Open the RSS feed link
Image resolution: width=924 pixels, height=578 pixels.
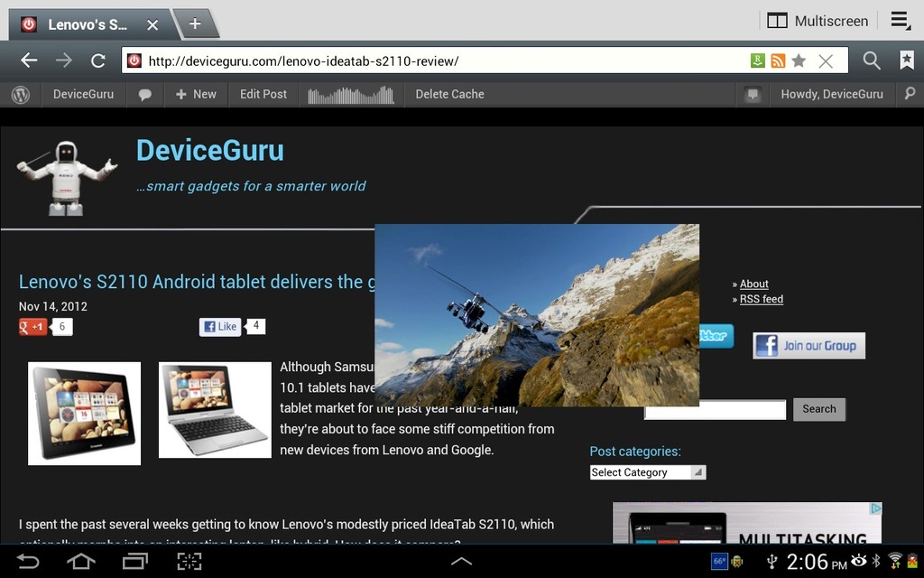tap(762, 299)
